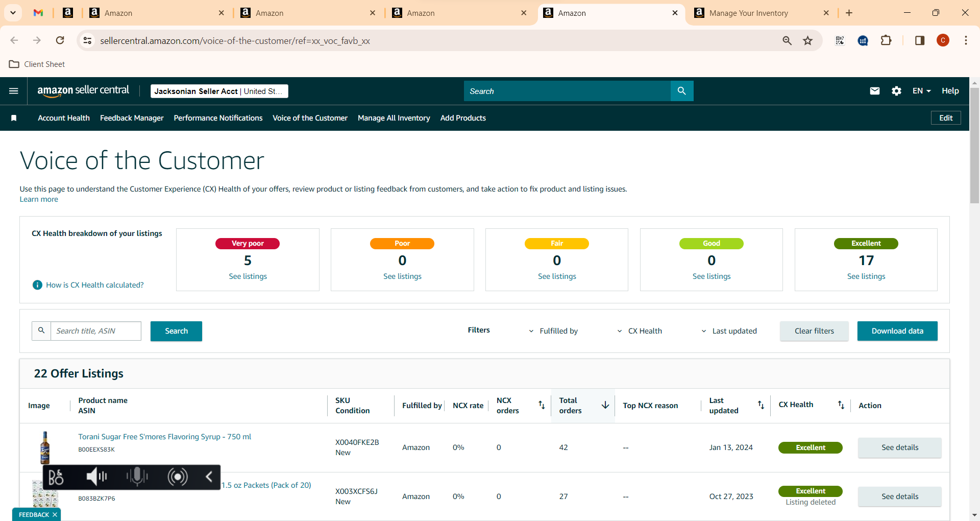This screenshot has height=521, width=980.
Task: See listings under Fair
Action: (x=557, y=276)
